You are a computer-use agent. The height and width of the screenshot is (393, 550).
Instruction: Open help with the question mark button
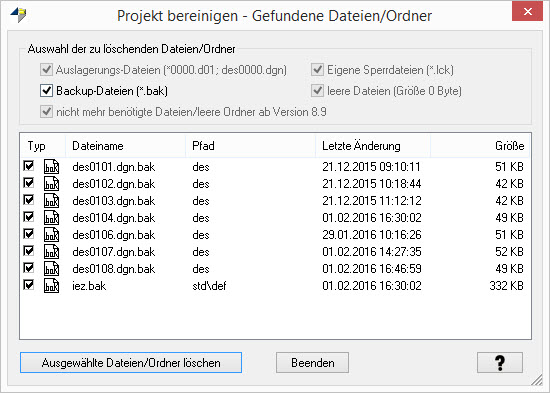point(499,362)
